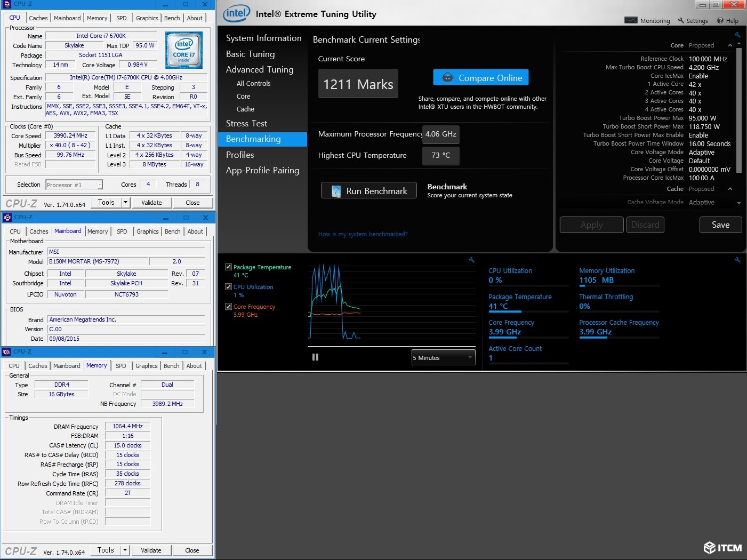Image resolution: width=747 pixels, height=560 pixels.
Task: Switch to Graphics tab in top CPU-Z window
Action: click(x=147, y=18)
